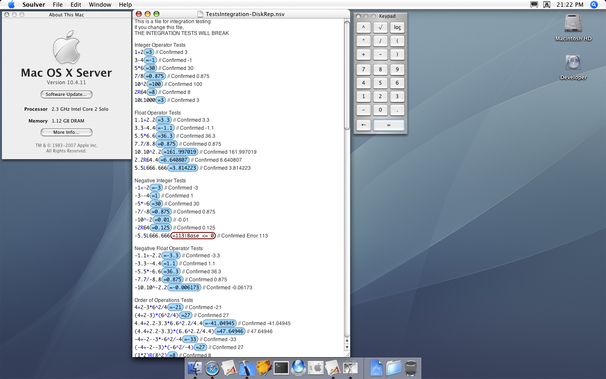The width and height of the screenshot is (606, 379).
Task: Click the user/input icon beside the clock
Action: [x=546, y=5]
